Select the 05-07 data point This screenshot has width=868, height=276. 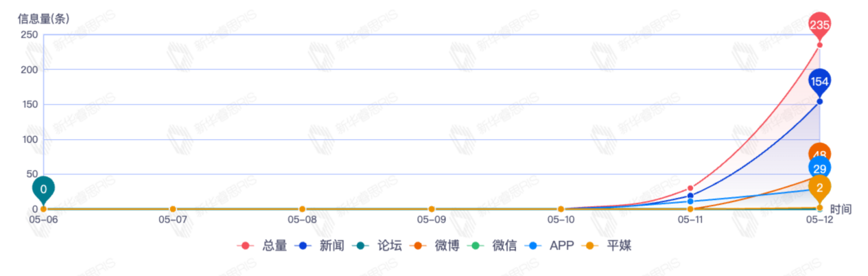[x=173, y=209]
